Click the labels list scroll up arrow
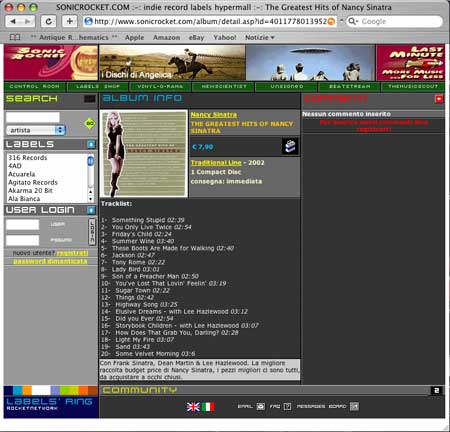Screen dimensions: 450x432 [x=90, y=192]
